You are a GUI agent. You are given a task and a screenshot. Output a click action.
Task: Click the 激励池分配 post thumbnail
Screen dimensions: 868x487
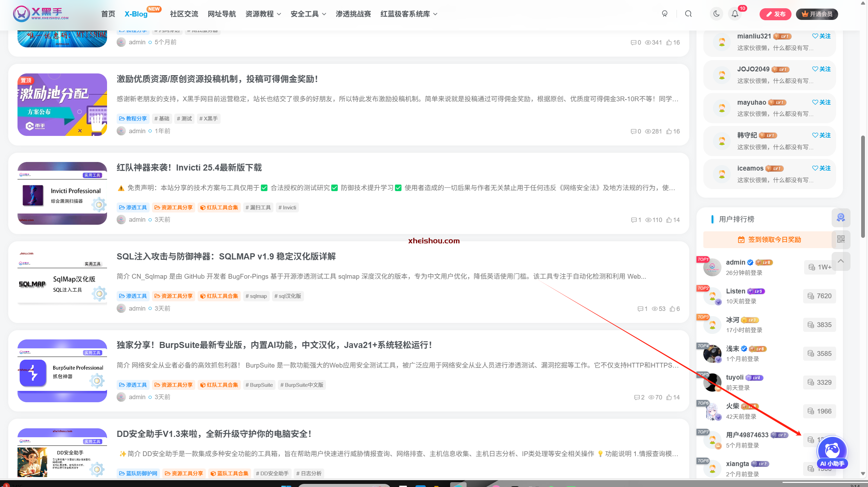click(x=62, y=105)
